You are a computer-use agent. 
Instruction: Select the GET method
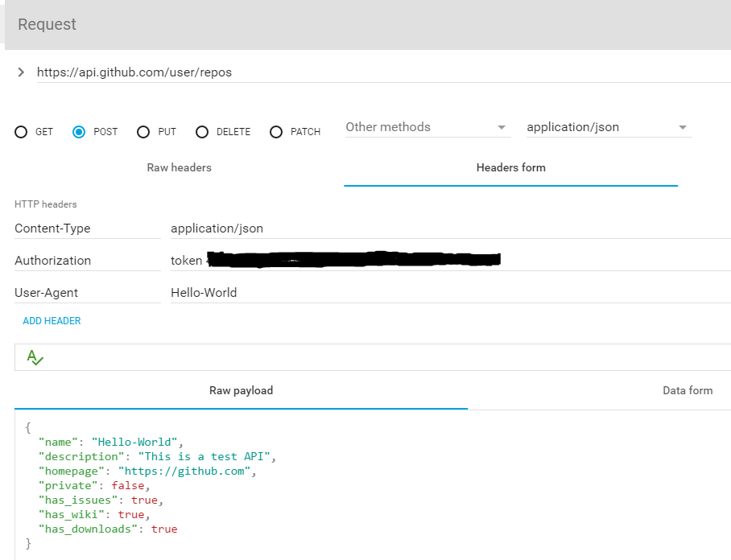pyautogui.click(x=22, y=132)
